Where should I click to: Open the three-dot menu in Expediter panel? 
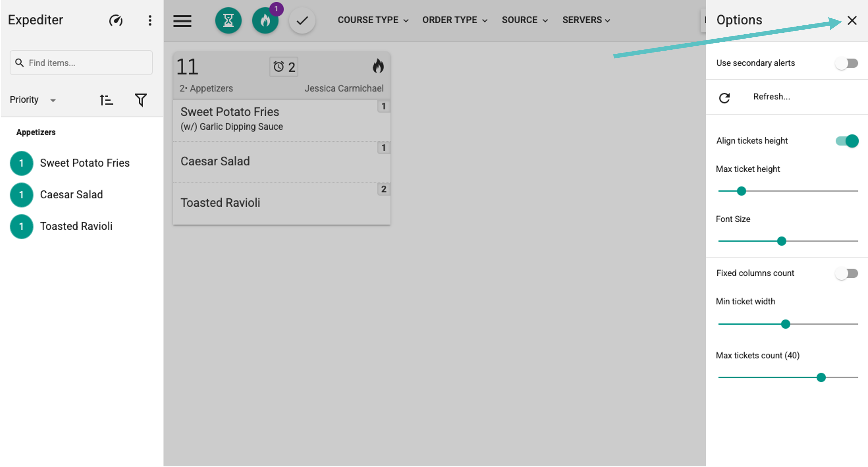(150, 20)
